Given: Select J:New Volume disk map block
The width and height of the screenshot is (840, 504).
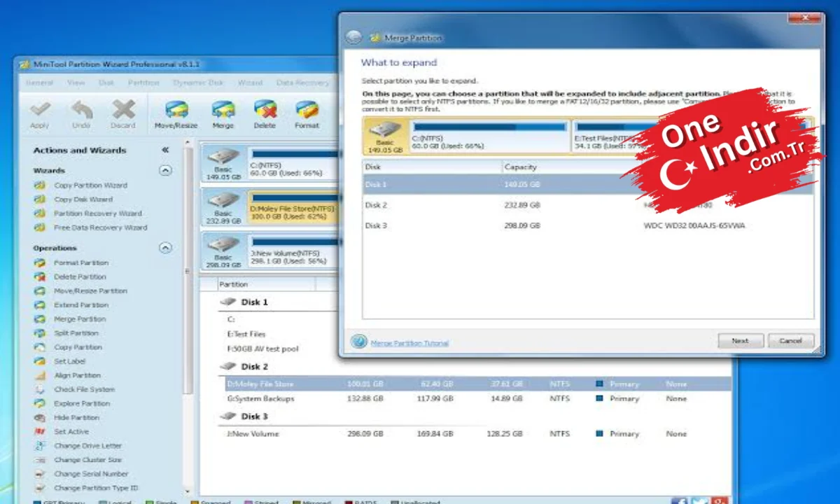Looking at the screenshot, I should (x=293, y=251).
